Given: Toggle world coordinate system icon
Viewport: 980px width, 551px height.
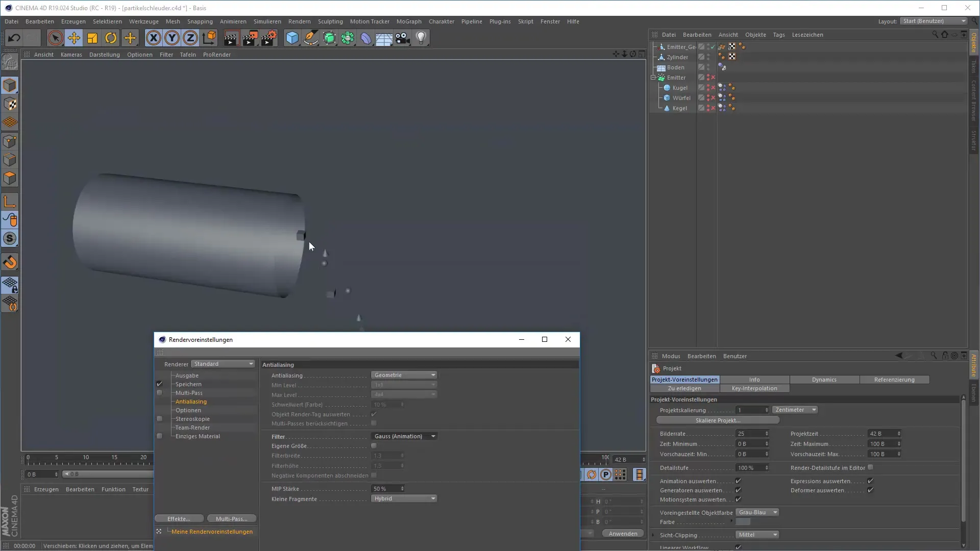Looking at the screenshot, I should point(209,38).
